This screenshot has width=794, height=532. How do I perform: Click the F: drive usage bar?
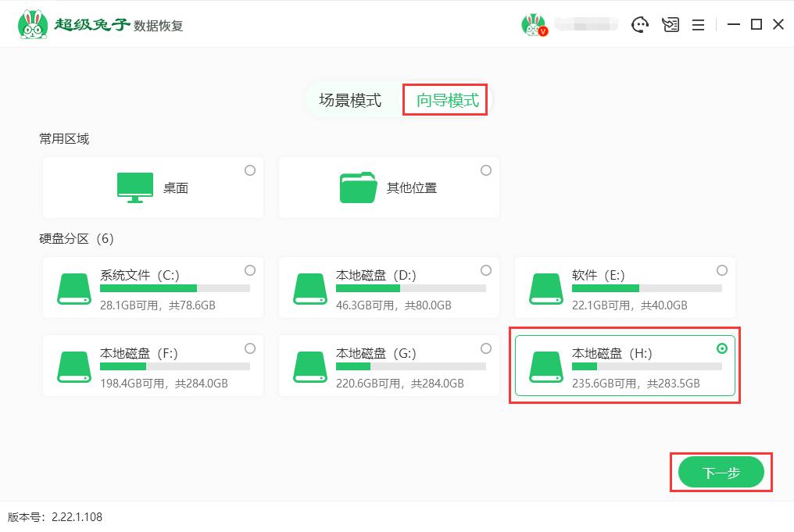click(x=175, y=366)
